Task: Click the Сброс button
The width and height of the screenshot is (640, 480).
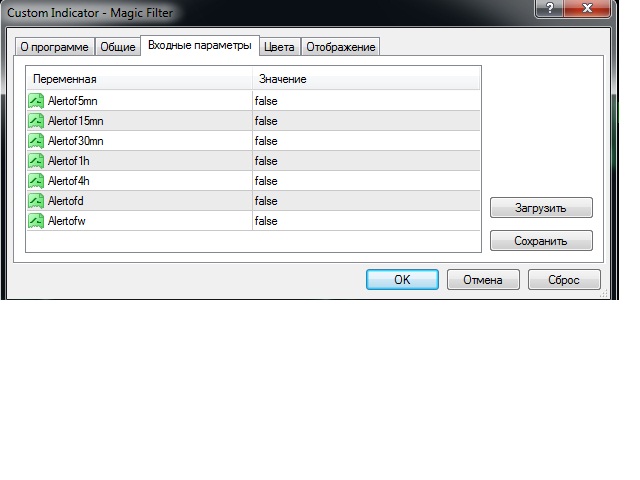Action: (564, 280)
